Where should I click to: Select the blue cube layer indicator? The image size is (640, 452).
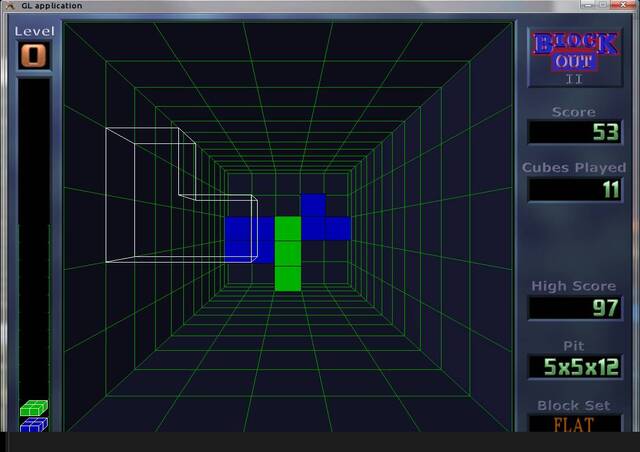pos(34,425)
